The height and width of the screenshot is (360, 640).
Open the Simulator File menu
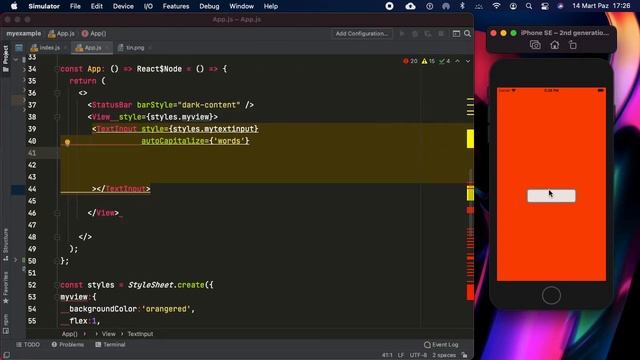[75, 6]
